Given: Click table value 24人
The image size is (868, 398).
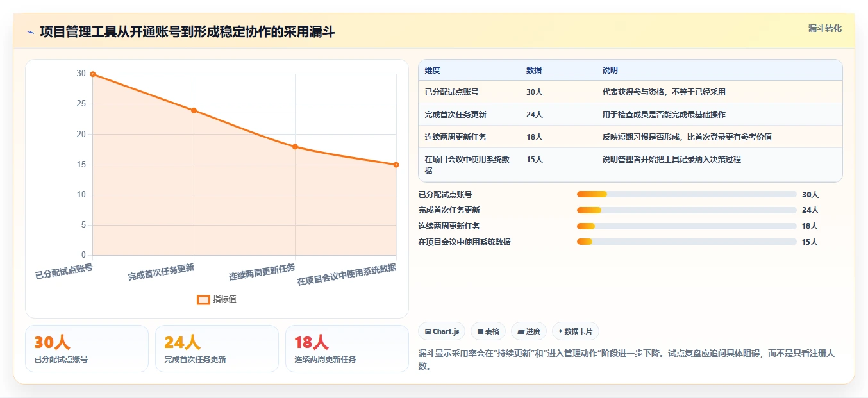Looking at the screenshot, I should point(535,115).
